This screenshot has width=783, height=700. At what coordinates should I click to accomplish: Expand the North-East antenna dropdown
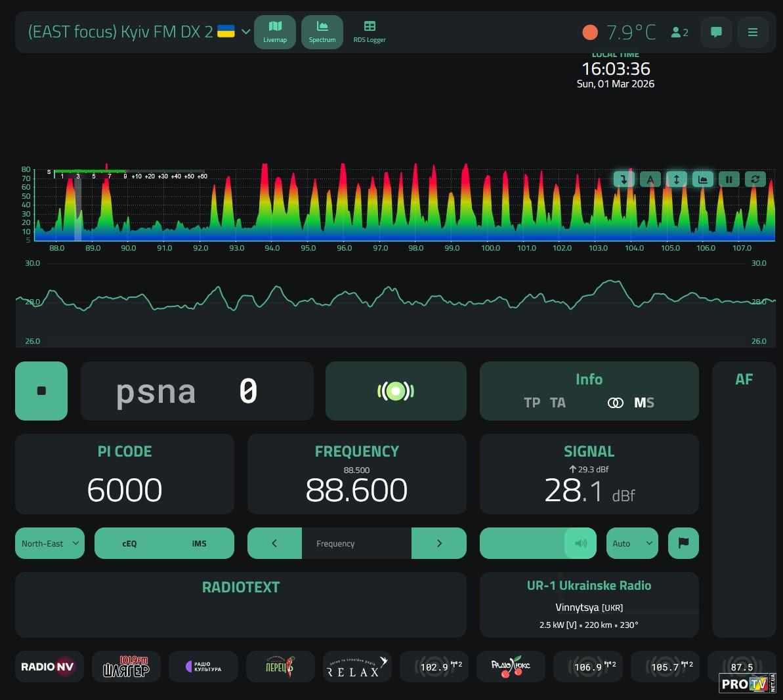click(50, 543)
